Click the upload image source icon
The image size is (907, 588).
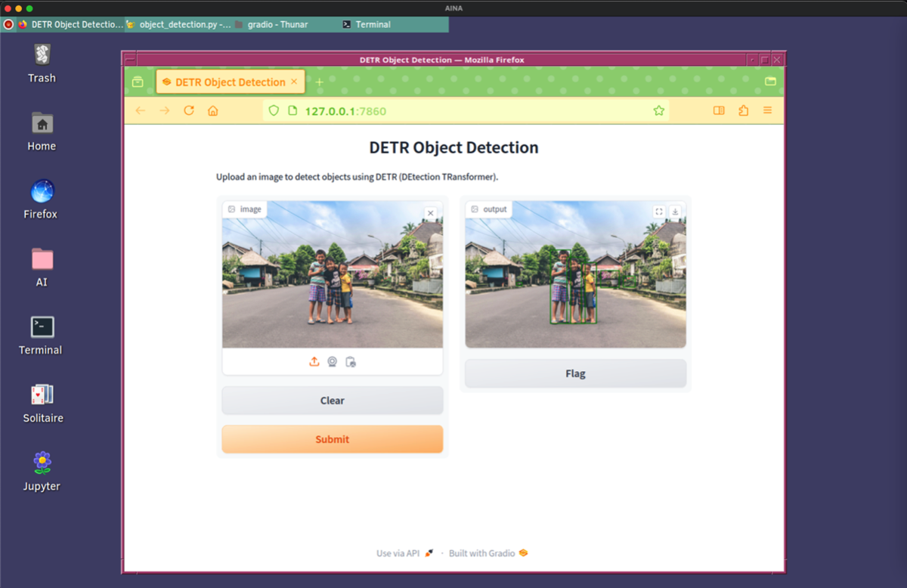pyautogui.click(x=314, y=362)
